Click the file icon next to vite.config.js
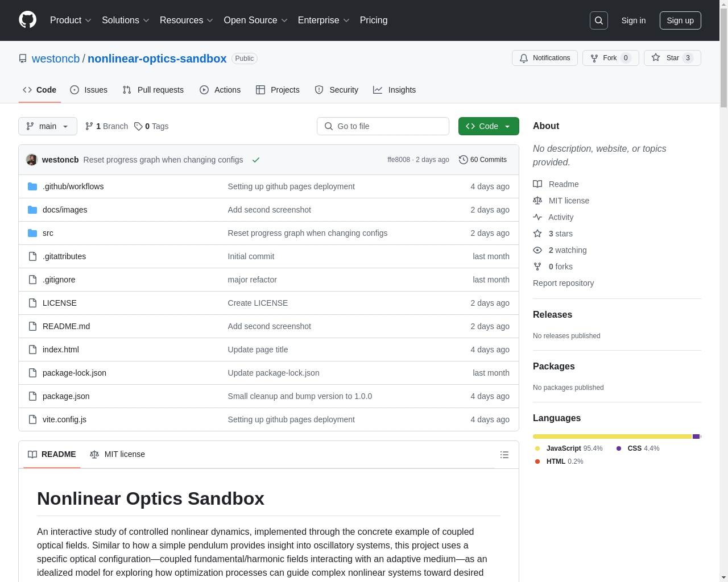The height and width of the screenshot is (582, 728). (x=32, y=419)
